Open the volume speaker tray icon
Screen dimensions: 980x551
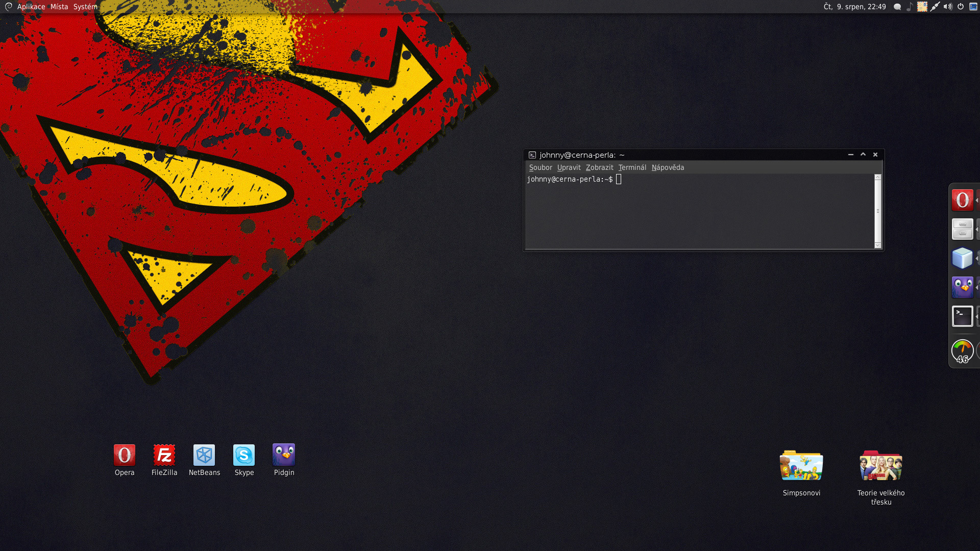pos(948,7)
